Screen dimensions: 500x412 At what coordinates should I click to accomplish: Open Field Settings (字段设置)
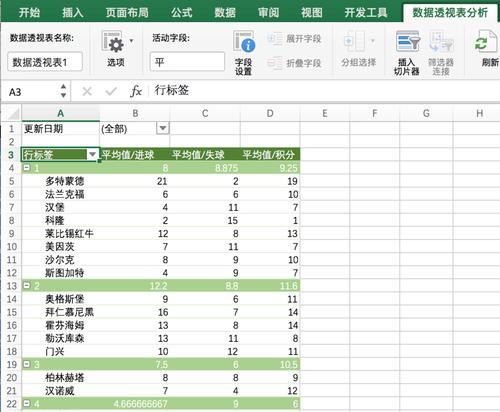pos(244,53)
